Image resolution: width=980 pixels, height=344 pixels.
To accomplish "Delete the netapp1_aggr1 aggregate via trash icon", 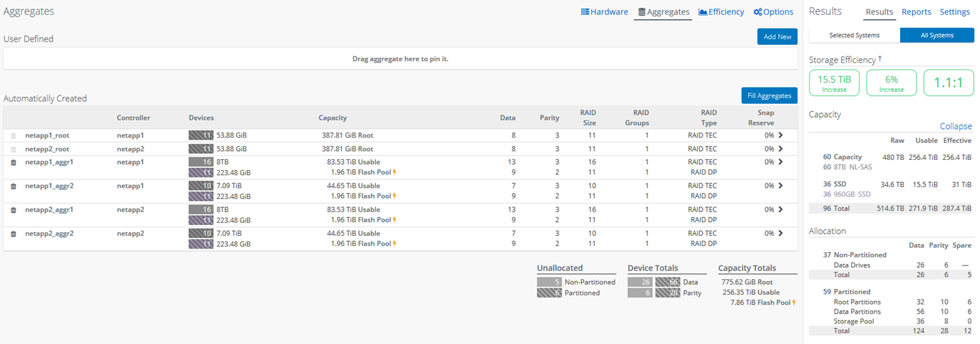I will (13, 163).
